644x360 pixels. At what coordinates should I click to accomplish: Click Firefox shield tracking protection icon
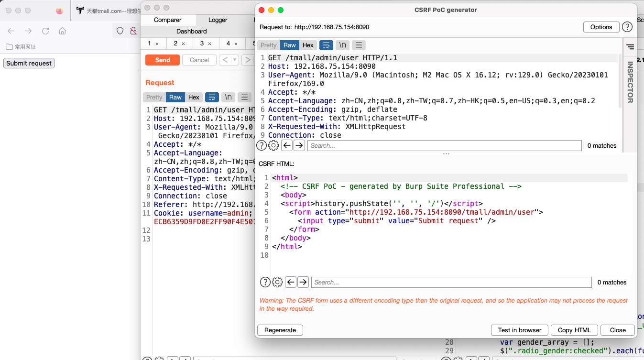click(x=120, y=31)
